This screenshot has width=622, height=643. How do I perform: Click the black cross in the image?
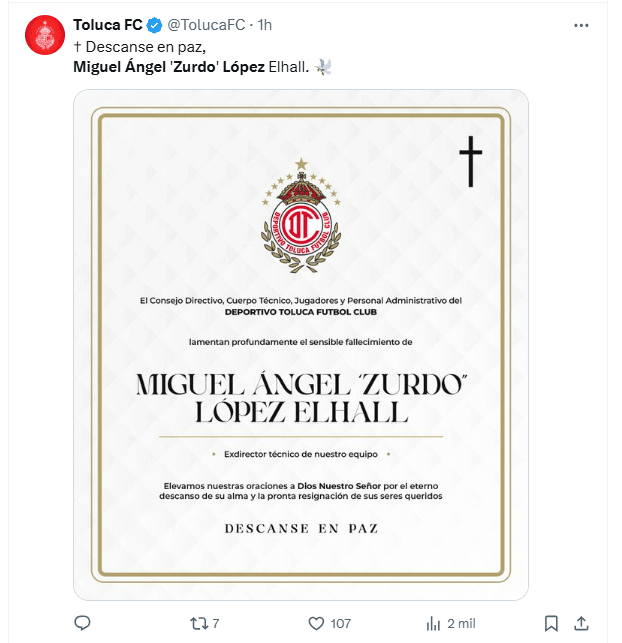(471, 162)
